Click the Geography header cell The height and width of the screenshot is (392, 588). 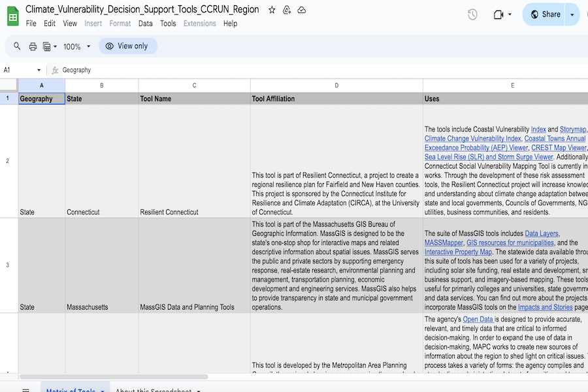pos(42,99)
